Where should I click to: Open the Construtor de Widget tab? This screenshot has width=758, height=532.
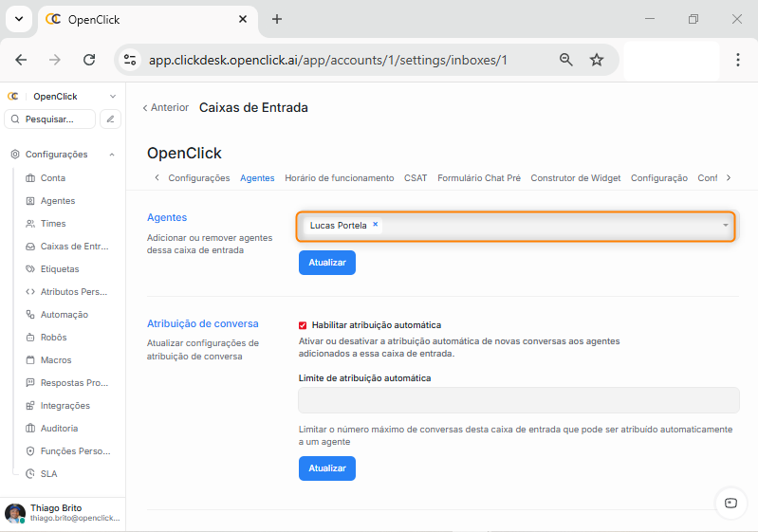[x=575, y=178]
